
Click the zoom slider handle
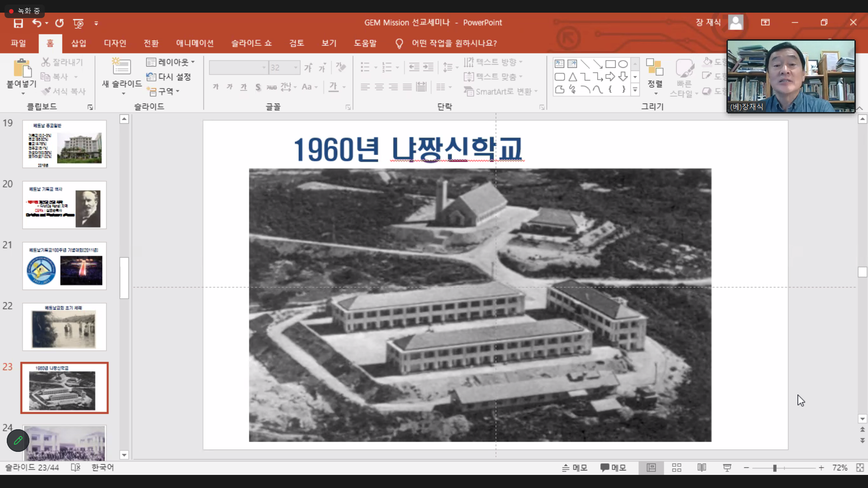[x=774, y=468]
